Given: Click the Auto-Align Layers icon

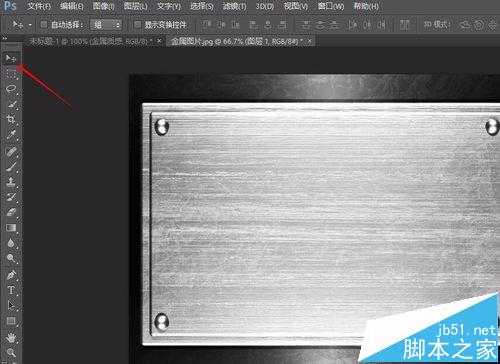Looking at the screenshot, I should pos(405,24).
